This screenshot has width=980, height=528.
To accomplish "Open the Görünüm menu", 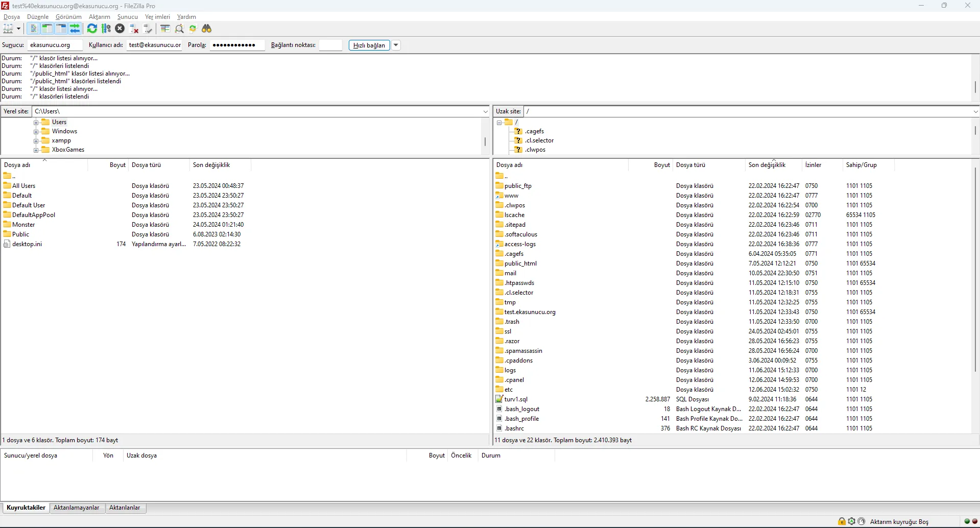I will pyautogui.click(x=68, y=17).
